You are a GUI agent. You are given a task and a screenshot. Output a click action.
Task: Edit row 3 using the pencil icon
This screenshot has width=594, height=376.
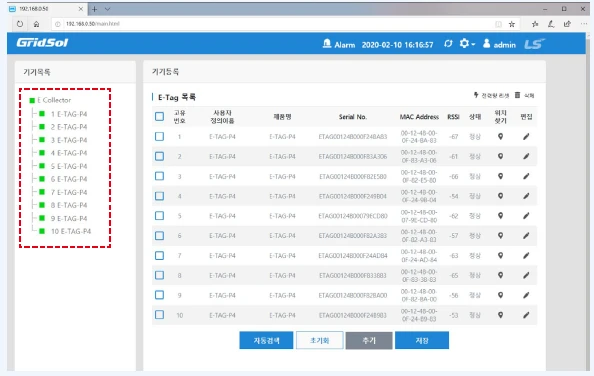click(526, 176)
